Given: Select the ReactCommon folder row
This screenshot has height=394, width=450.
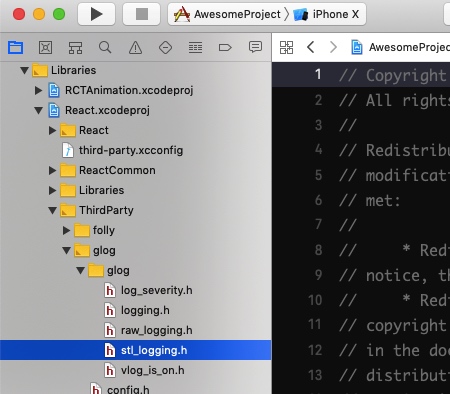Looking at the screenshot, I should pos(135,170).
